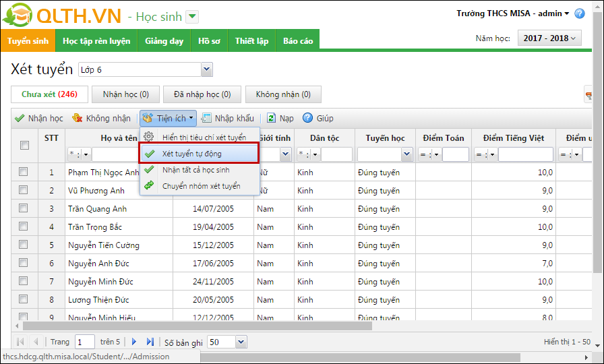Click the filter icon at right edge
Image resolution: width=604 pixels, height=364 pixels.
point(588,95)
